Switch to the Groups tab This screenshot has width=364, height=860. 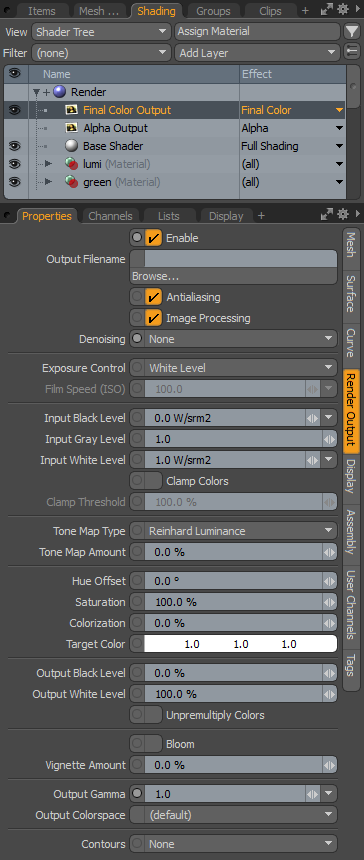213,11
